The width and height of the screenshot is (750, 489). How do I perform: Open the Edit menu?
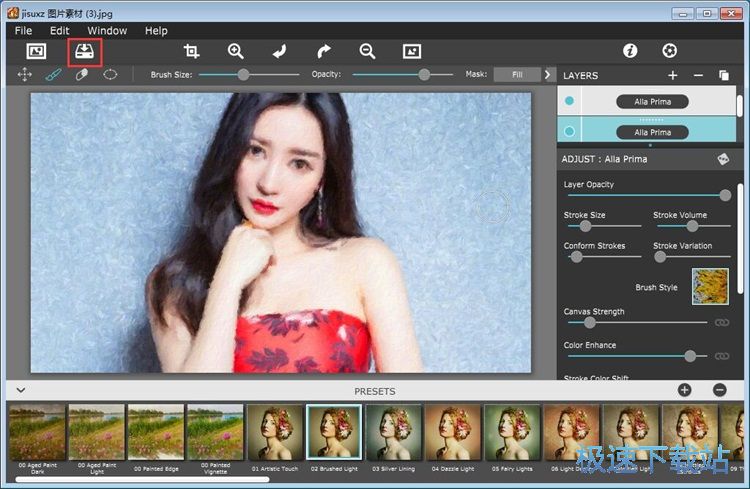coord(59,31)
